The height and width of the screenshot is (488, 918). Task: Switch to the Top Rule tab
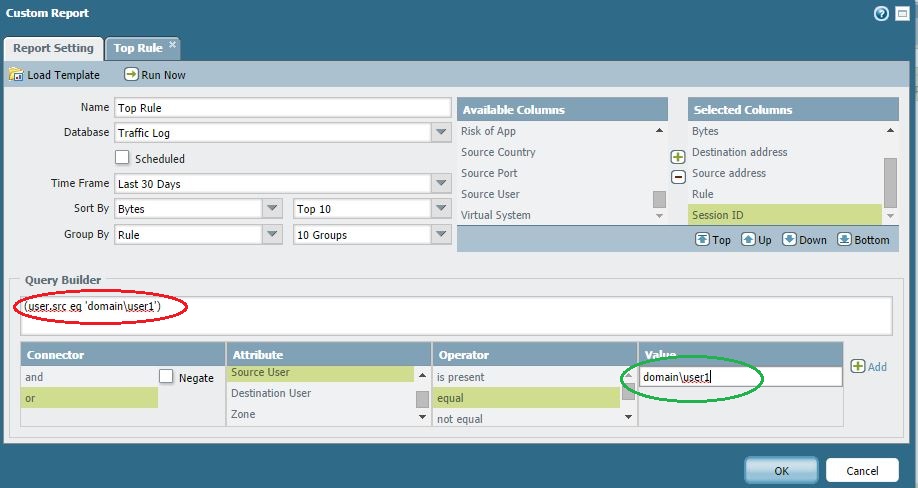[138, 49]
